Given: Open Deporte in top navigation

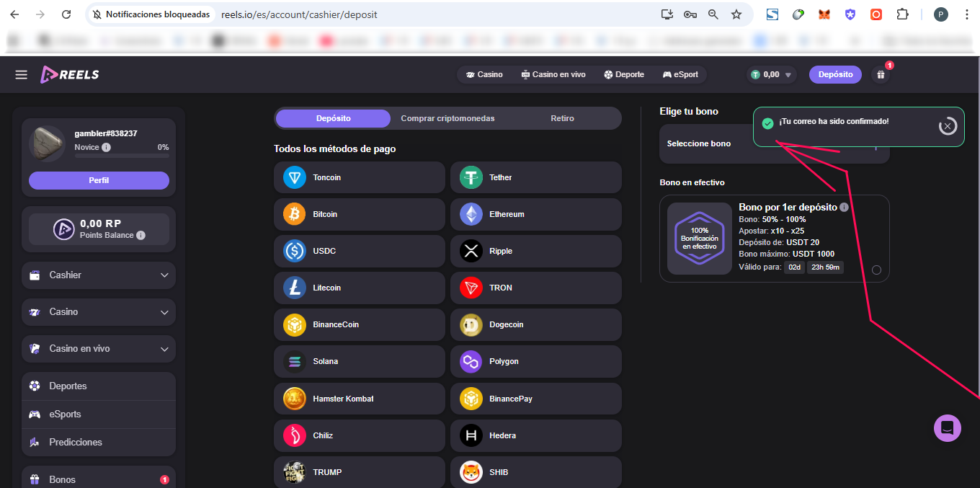Looking at the screenshot, I should click(x=624, y=74).
